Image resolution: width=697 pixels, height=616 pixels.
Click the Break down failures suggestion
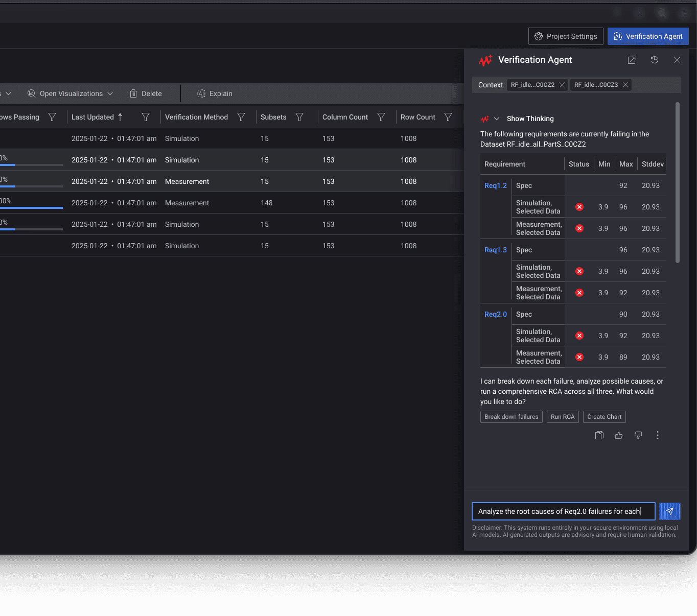[x=512, y=417]
